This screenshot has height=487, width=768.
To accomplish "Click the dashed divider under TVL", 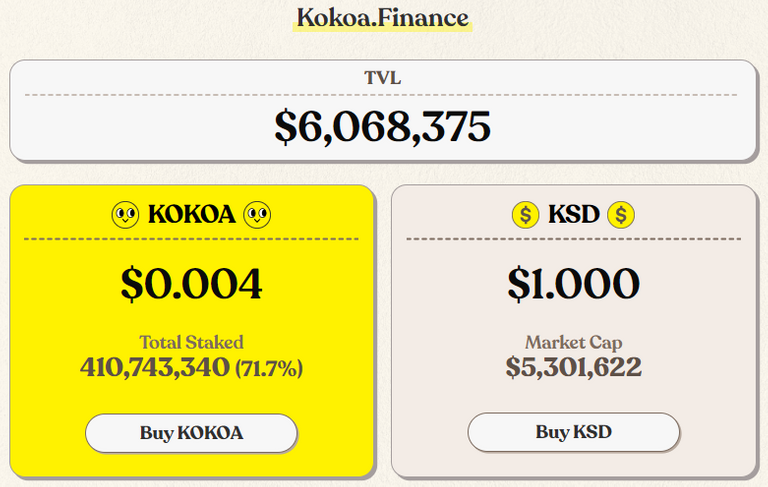I will click(383, 95).
